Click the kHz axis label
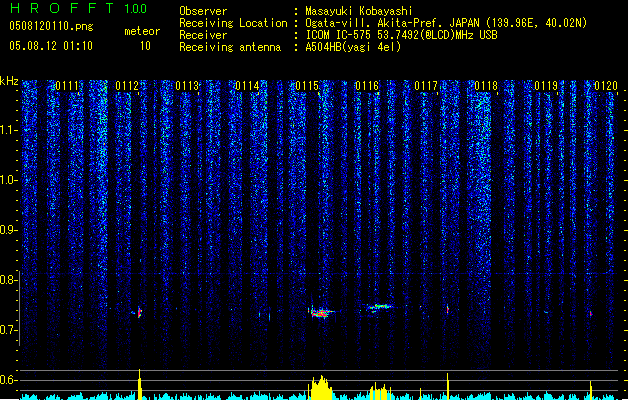 (x=9, y=81)
